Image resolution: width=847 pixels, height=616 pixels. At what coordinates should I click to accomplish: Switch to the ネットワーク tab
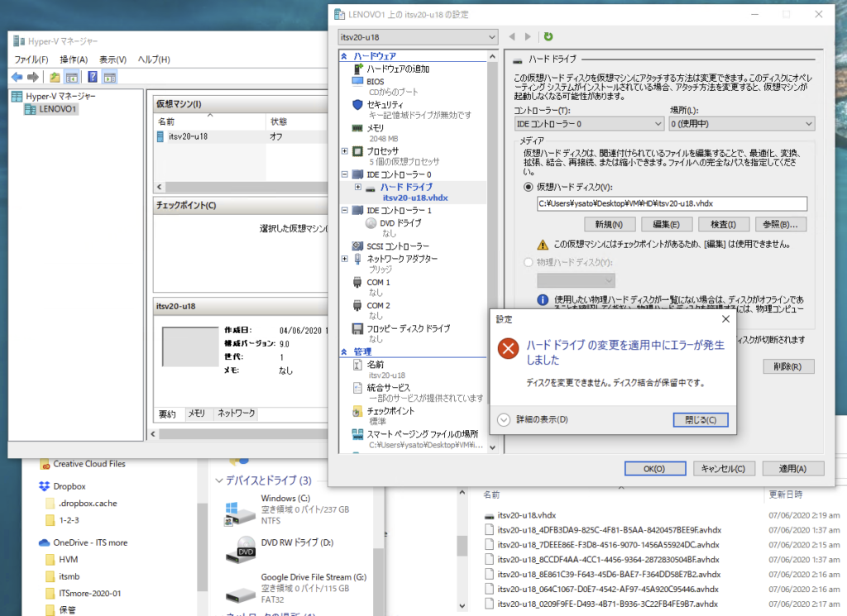tap(236, 413)
